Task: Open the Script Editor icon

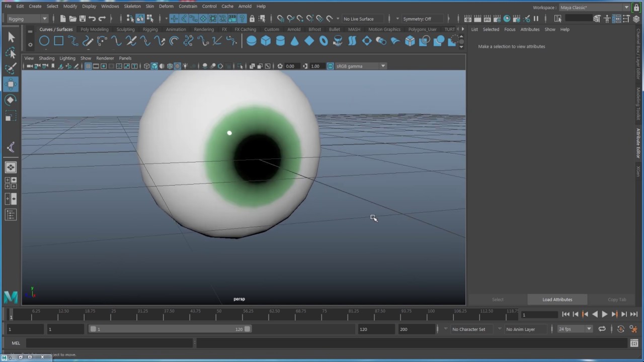Action: (x=634, y=343)
